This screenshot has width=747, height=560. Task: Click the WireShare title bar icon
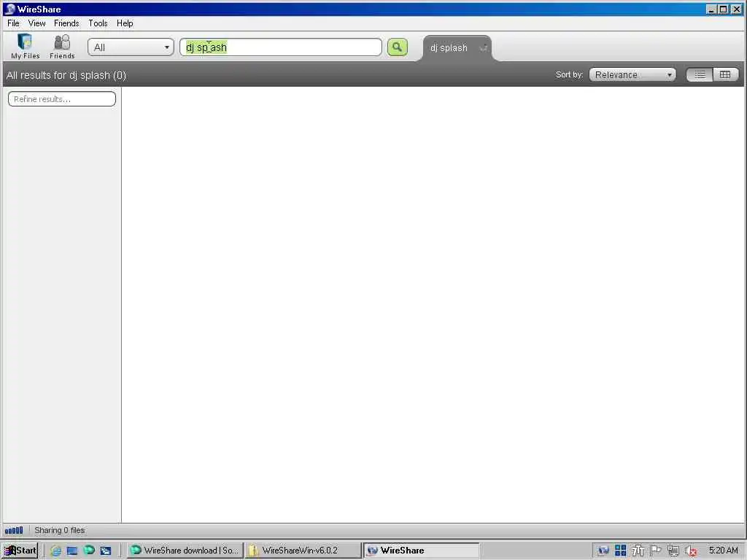click(x=9, y=9)
